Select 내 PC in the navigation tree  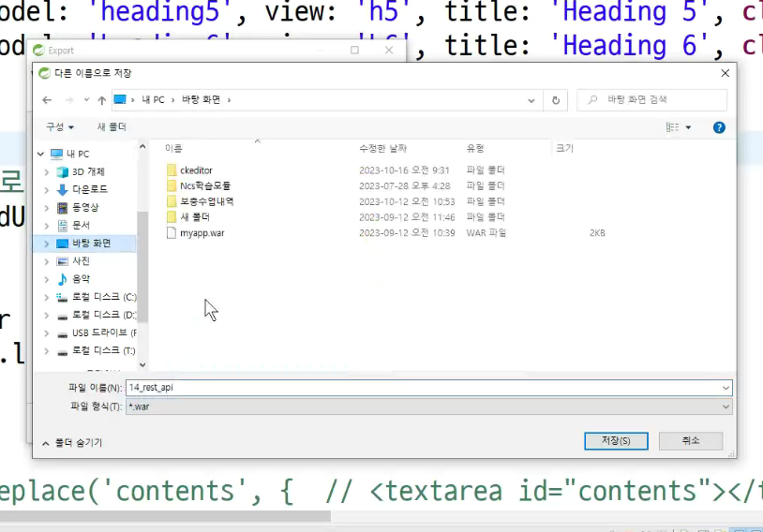pos(78,155)
